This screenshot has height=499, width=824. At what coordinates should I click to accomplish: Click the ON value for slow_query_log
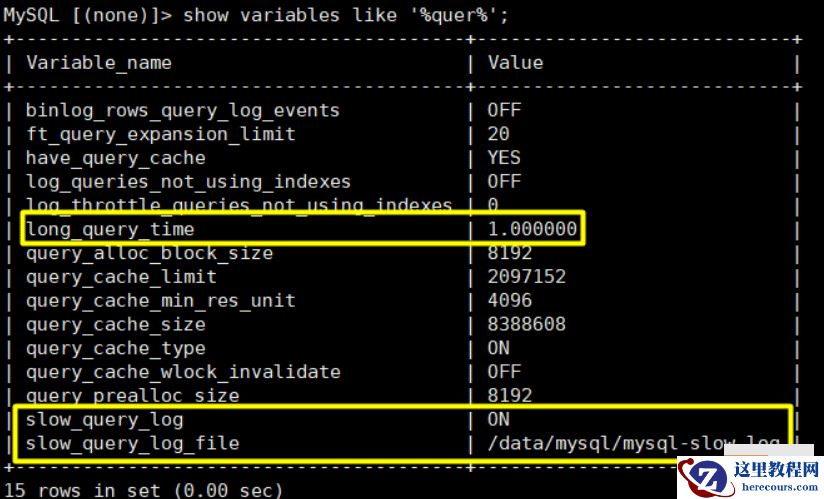(498, 419)
